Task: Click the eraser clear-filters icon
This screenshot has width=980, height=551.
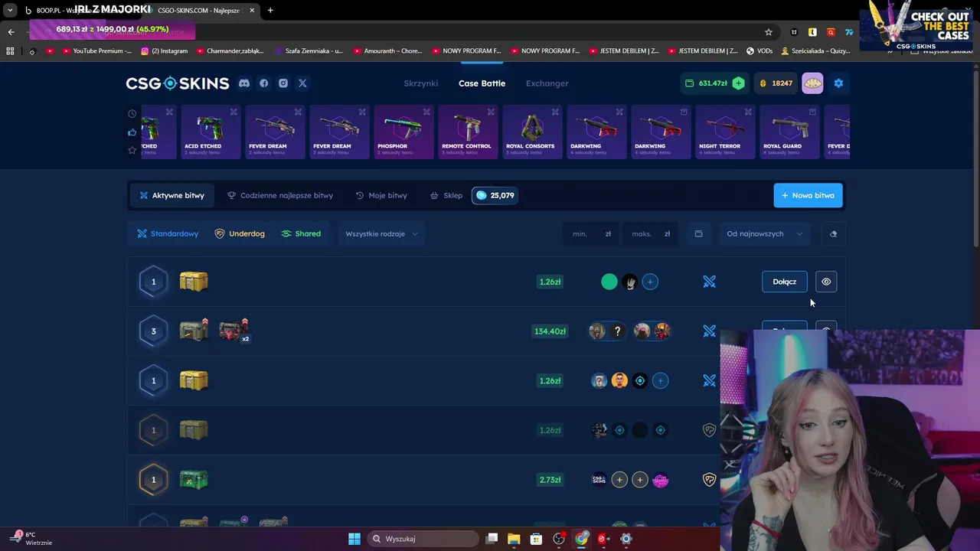Action: 833,234
